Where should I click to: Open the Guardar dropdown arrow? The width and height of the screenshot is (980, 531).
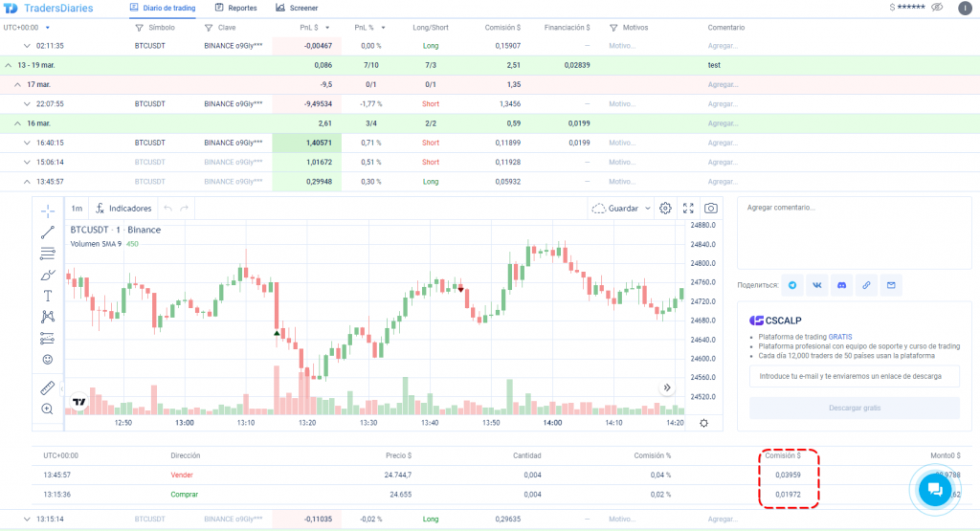point(648,209)
